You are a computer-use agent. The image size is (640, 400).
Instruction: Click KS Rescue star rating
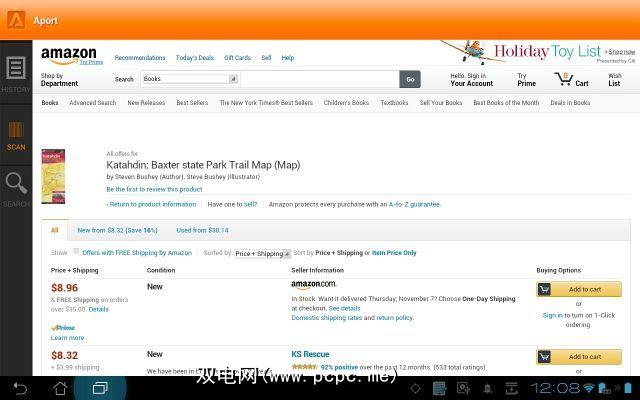click(304, 367)
